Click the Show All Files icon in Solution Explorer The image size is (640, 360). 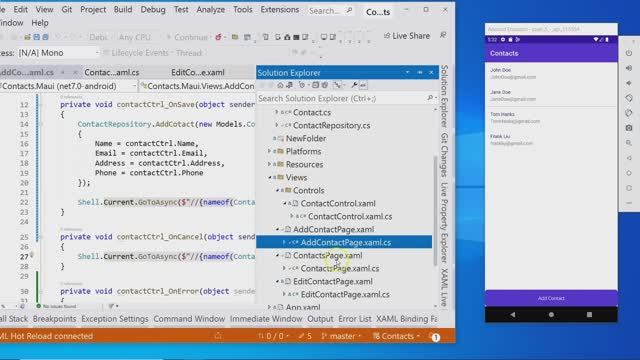[x=325, y=85]
